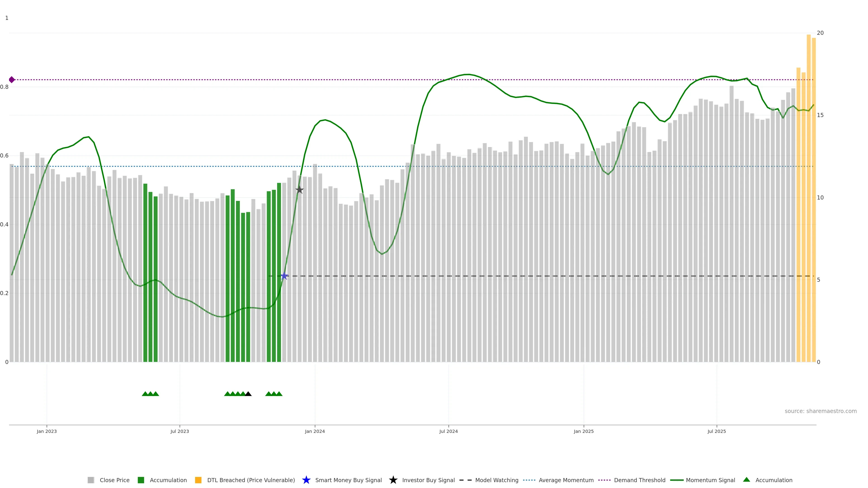Click the blue Smart Money Buy Signal star on chart
This screenshot has width=868, height=488.
(284, 276)
